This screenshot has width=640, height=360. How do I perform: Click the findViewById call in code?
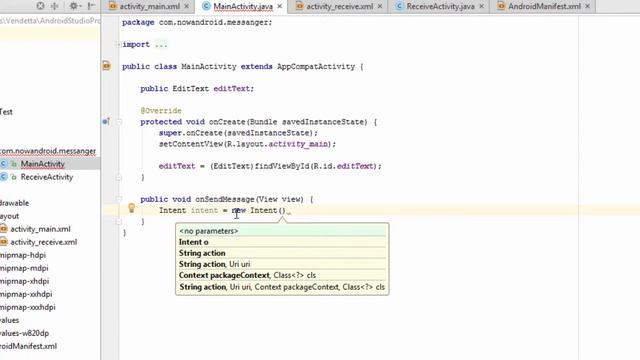click(x=282, y=166)
